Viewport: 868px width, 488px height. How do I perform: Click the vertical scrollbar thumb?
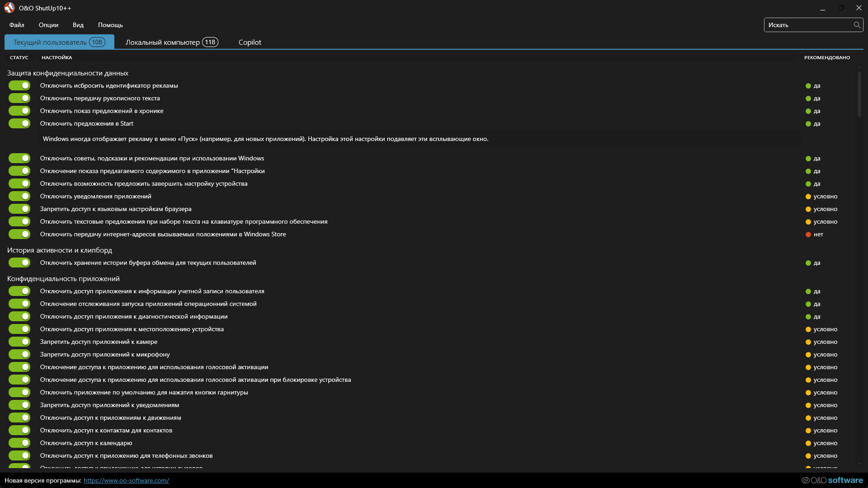pos(859,94)
